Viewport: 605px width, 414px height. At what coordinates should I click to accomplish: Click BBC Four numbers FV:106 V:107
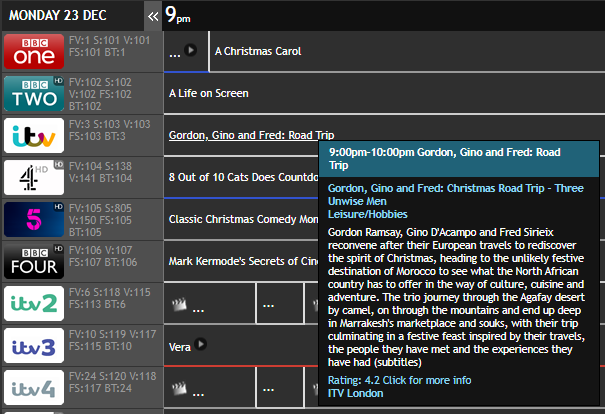click(x=103, y=257)
